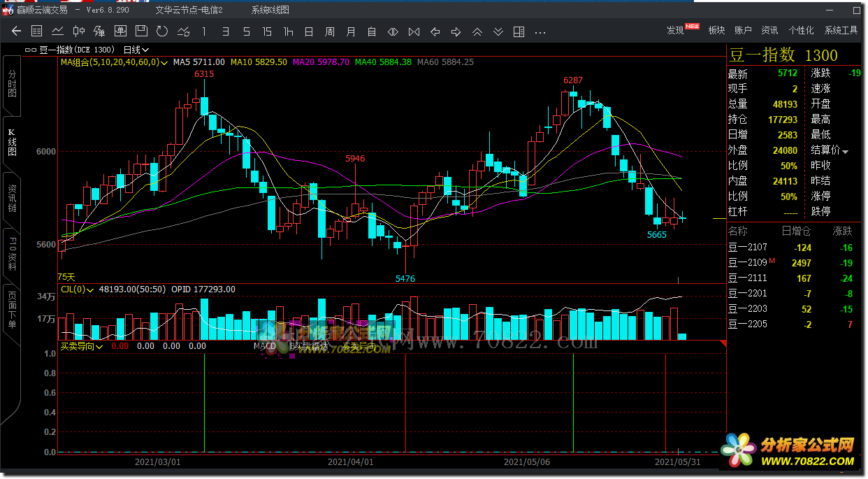Open the 板块 menu
868x479 pixels.
point(716,30)
